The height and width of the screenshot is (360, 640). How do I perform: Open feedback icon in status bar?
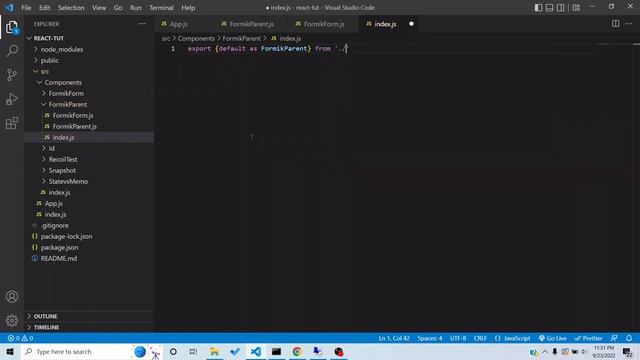(614, 338)
